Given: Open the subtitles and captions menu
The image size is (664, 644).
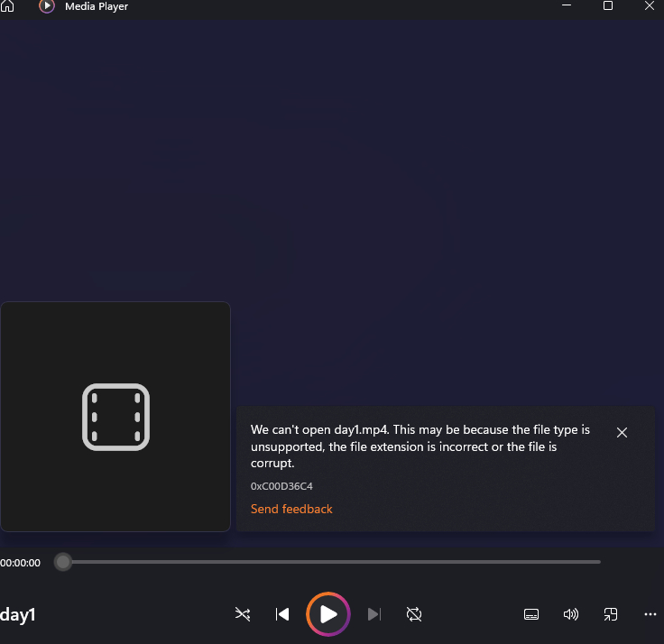Looking at the screenshot, I should [531, 614].
